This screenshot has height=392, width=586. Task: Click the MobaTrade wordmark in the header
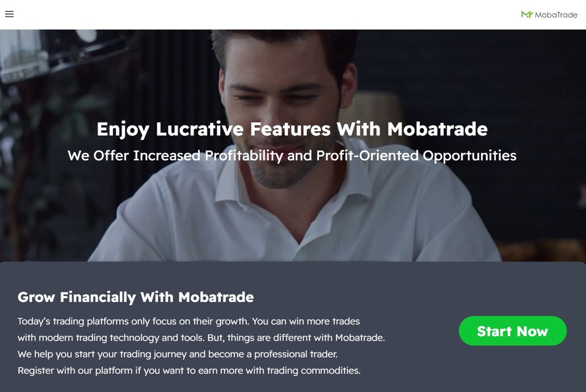[x=556, y=15]
